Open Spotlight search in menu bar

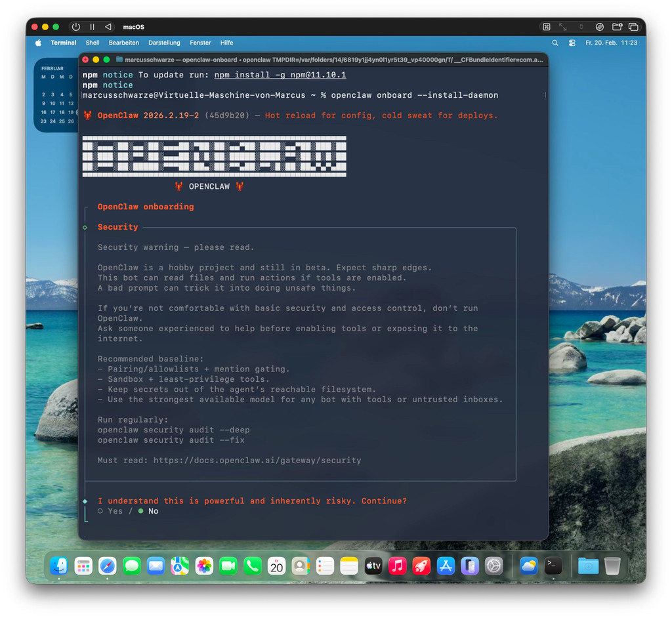(x=555, y=43)
